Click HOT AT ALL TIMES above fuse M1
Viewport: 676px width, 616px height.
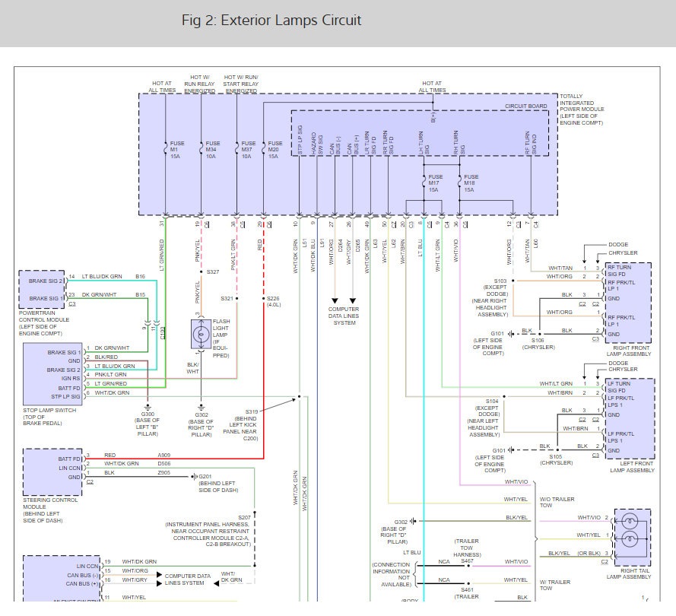point(162,87)
